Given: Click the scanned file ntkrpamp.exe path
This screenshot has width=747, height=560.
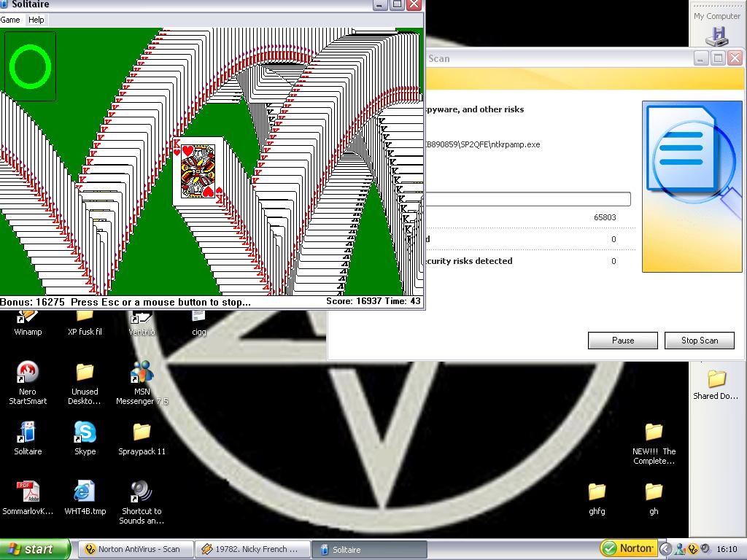Looking at the screenshot, I should 483,145.
